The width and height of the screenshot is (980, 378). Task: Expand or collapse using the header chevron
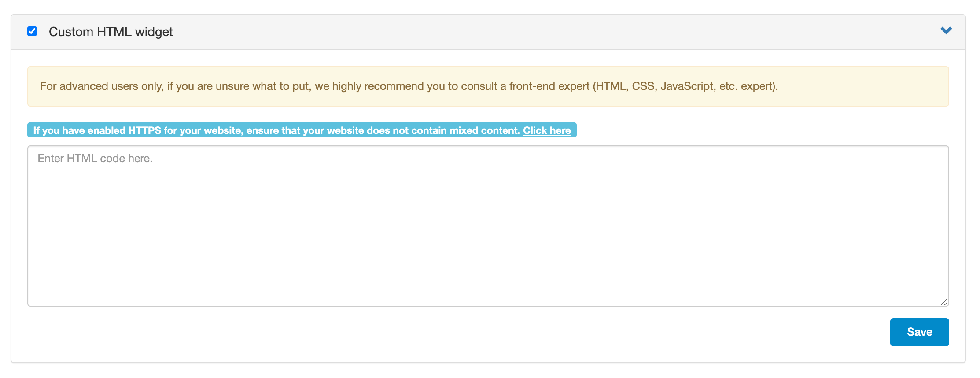pyautogui.click(x=946, y=30)
